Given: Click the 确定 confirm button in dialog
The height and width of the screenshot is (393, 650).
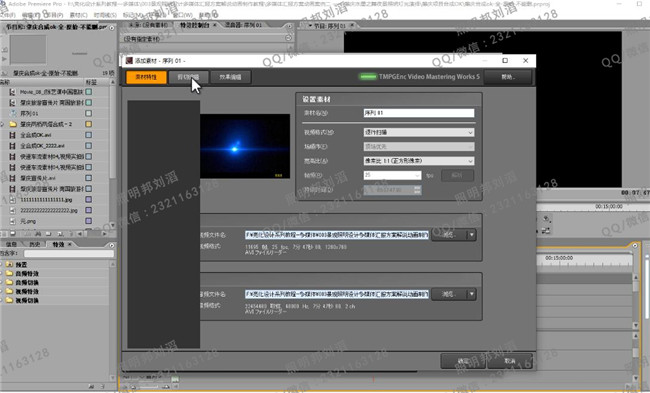Looking at the screenshot, I should coord(463,361).
